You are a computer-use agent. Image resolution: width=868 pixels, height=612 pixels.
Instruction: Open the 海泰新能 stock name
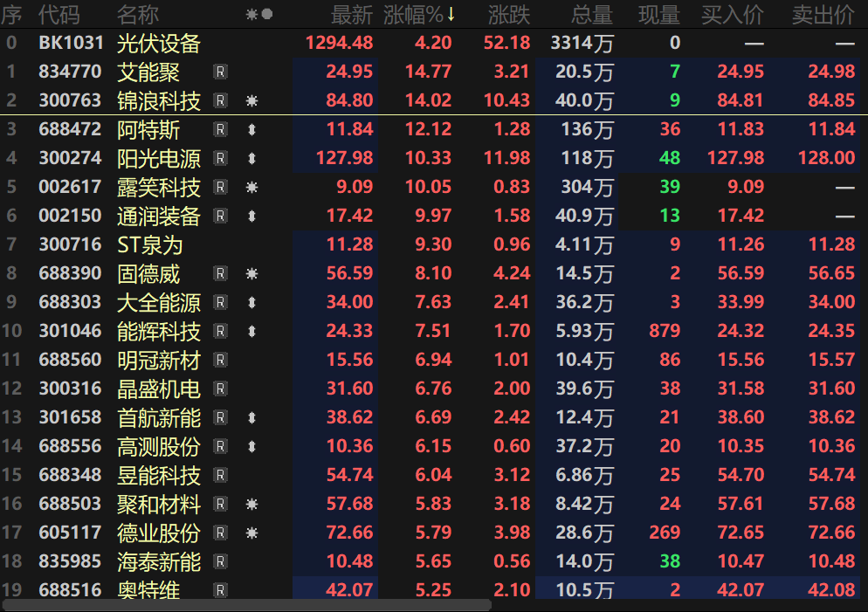click(x=159, y=561)
